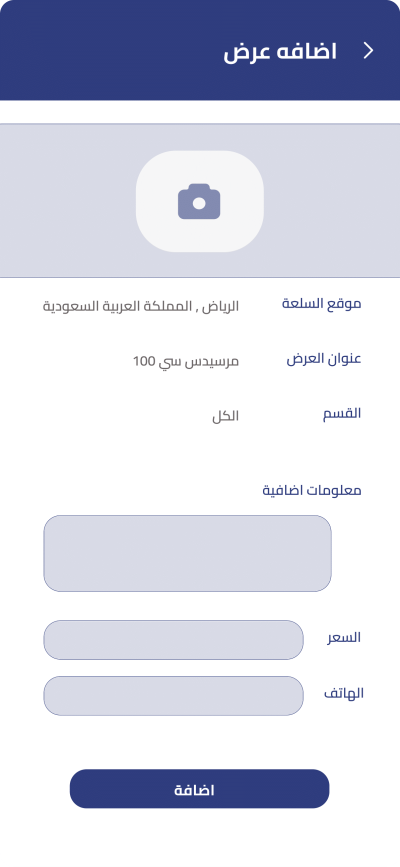Click the معلومات اضافية label
Viewport: 400px width, 867px height.
click(312, 490)
